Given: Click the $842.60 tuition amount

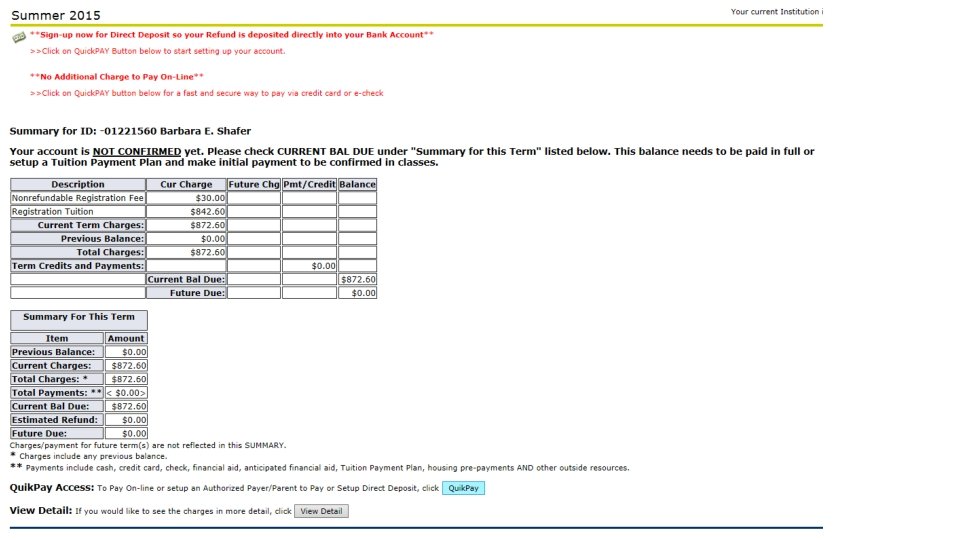Looking at the screenshot, I should [x=186, y=211].
